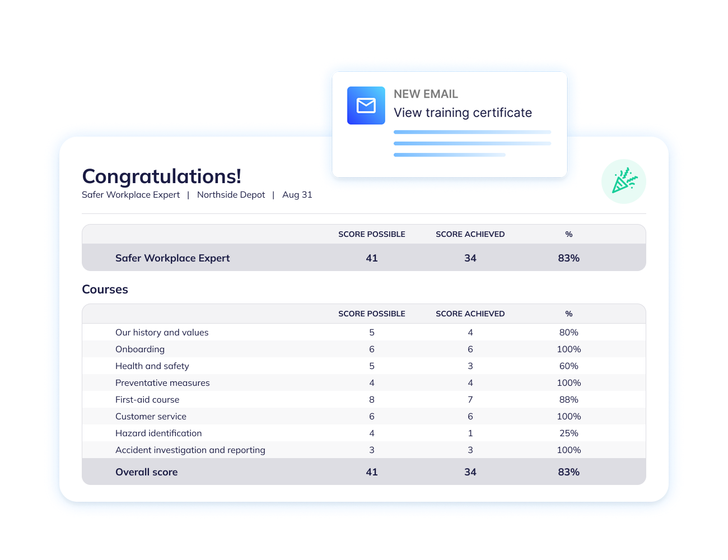Click the 88% value for First-aid course

tap(569, 399)
